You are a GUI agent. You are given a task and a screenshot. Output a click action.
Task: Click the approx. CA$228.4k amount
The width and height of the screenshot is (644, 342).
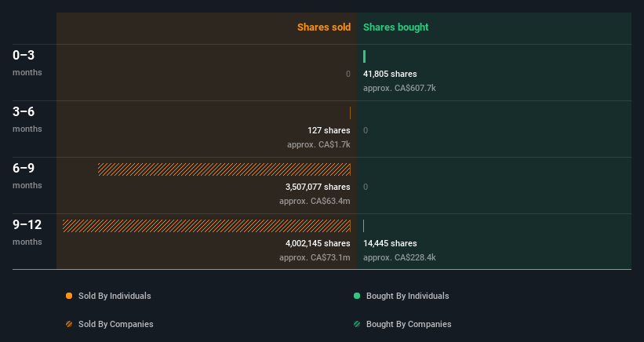pyautogui.click(x=399, y=258)
